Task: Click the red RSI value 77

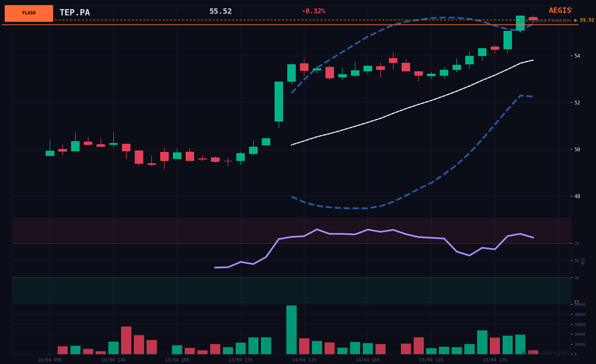Action: point(576,302)
